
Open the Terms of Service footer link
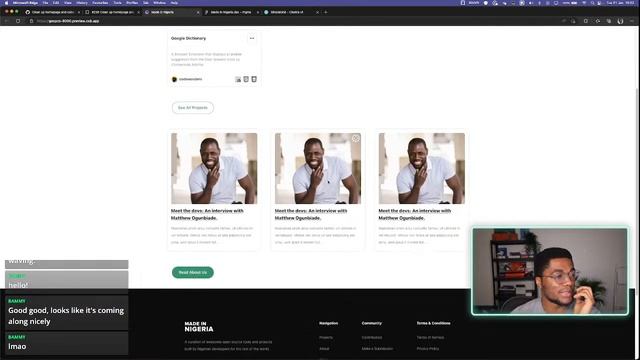point(430,338)
